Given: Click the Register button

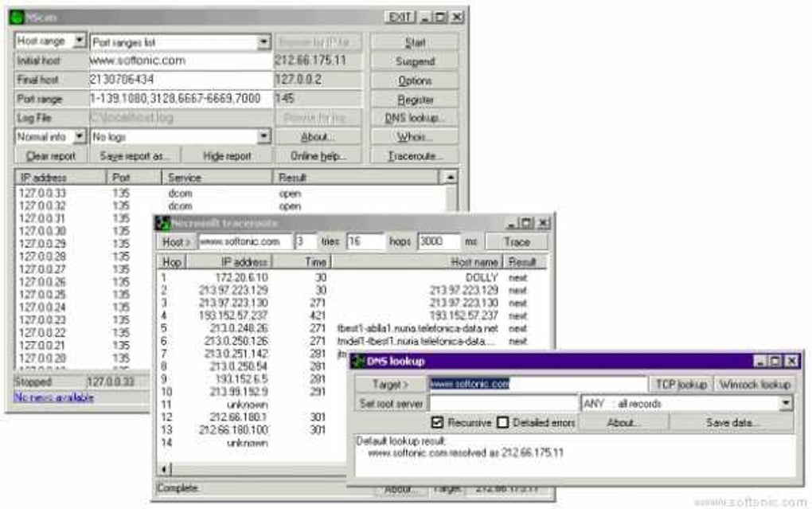Looking at the screenshot, I should point(414,100).
